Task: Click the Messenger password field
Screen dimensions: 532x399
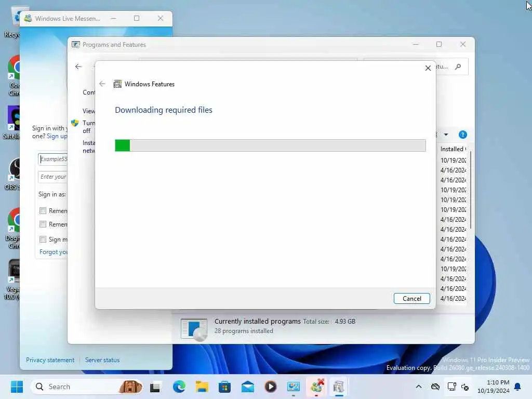Action: [x=52, y=177]
